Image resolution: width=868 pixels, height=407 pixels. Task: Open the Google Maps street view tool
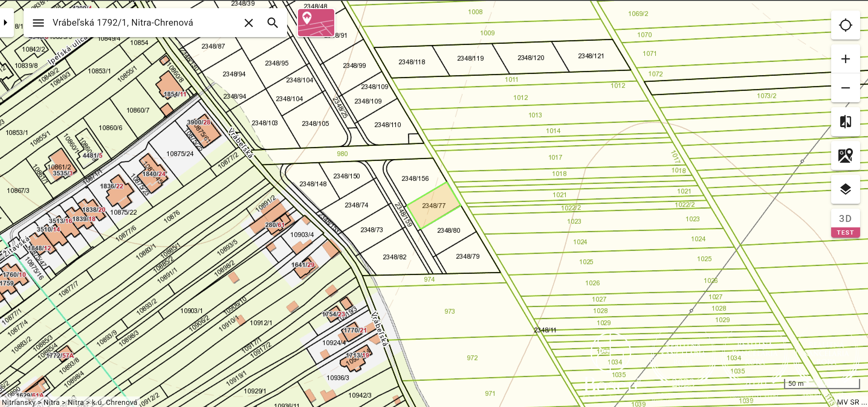click(x=845, y=155)
